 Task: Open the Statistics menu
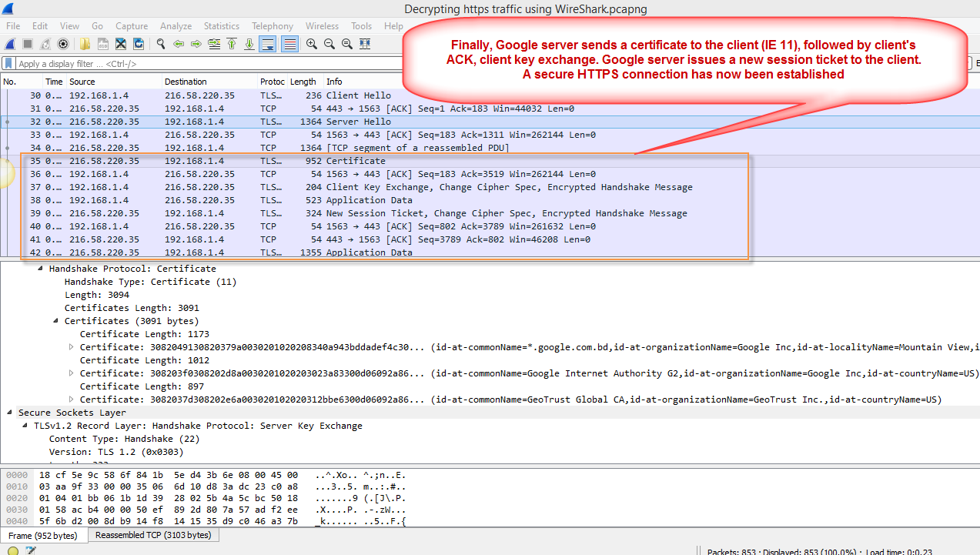(222, 25)
